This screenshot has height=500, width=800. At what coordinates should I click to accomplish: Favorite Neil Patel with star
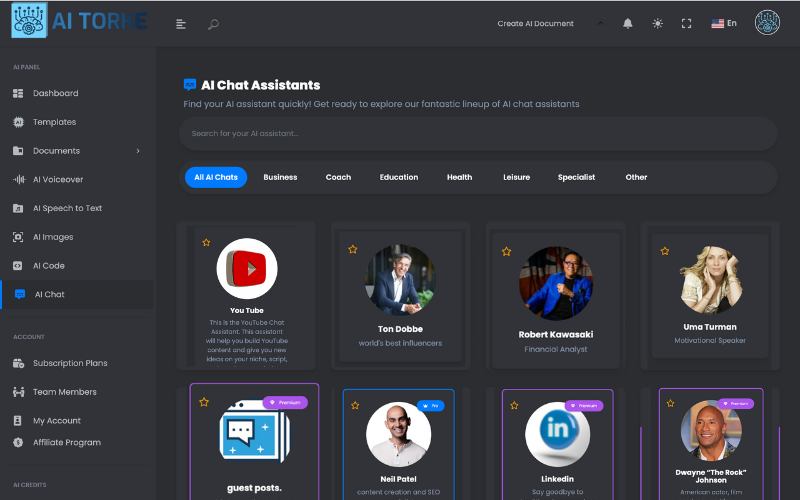pyautogui.click(x=355, y=406)
